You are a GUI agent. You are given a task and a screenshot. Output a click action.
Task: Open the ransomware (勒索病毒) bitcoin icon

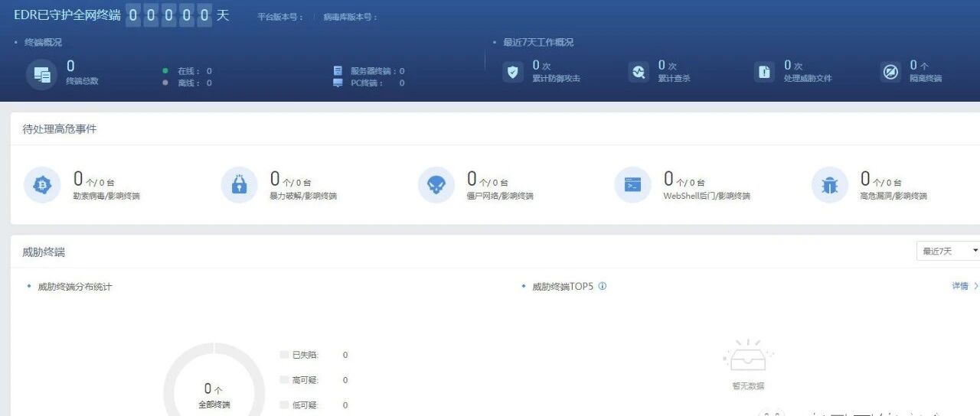click(42, 185)
